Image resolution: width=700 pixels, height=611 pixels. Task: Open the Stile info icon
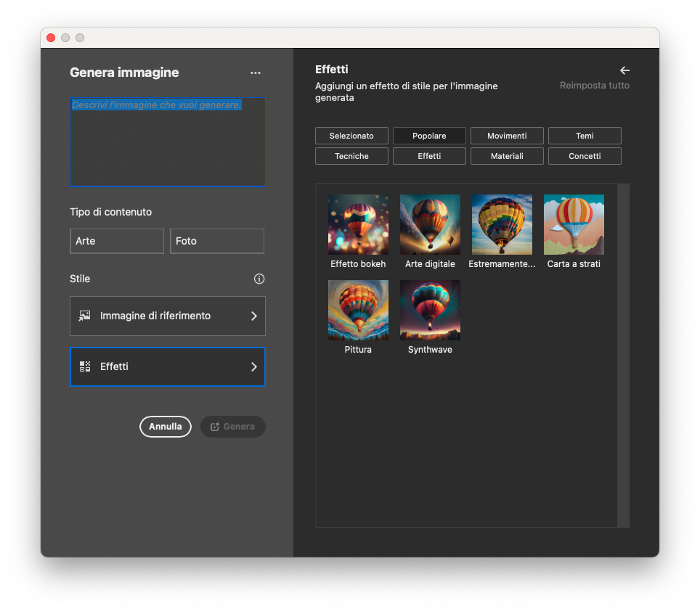pyautogui.click(x=259, y=279)
